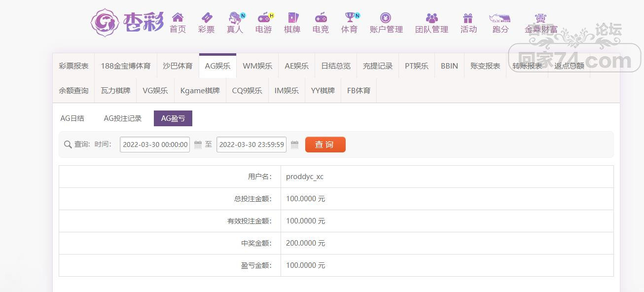Switch to the YY棋牌 tab
This screenshot has height=292, width=644.
[x=323, y=90]
